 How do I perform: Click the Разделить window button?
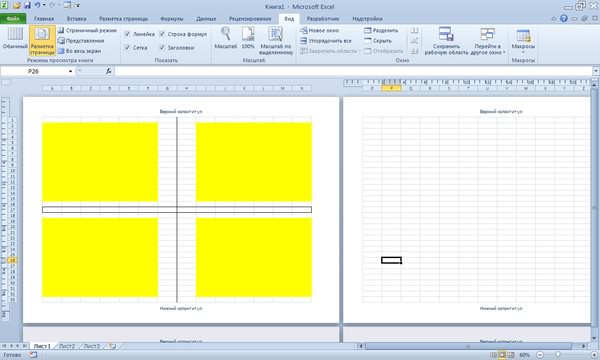[381, 30]
